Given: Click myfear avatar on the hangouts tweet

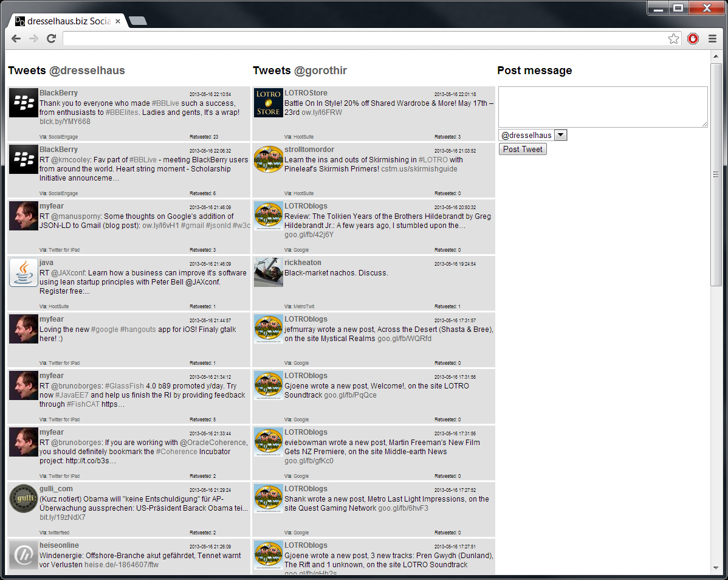Looking at the screenshot, I should [23, 329].
